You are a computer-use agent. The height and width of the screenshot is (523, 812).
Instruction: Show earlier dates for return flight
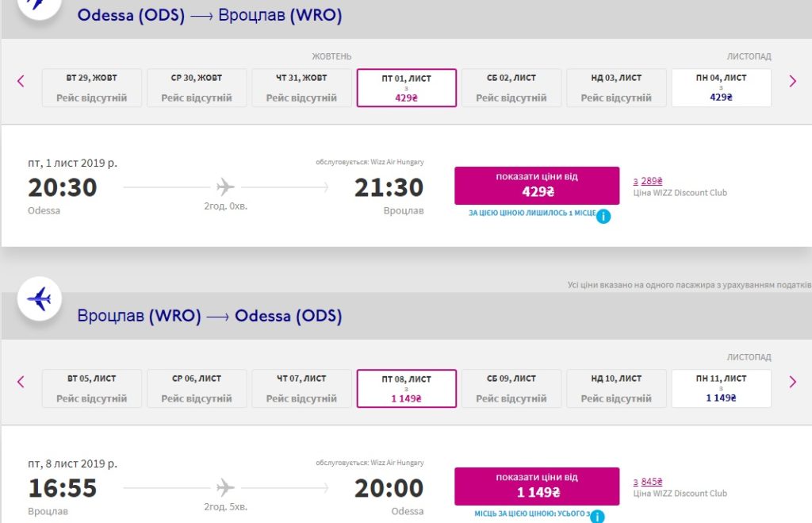tap(21, 382)
